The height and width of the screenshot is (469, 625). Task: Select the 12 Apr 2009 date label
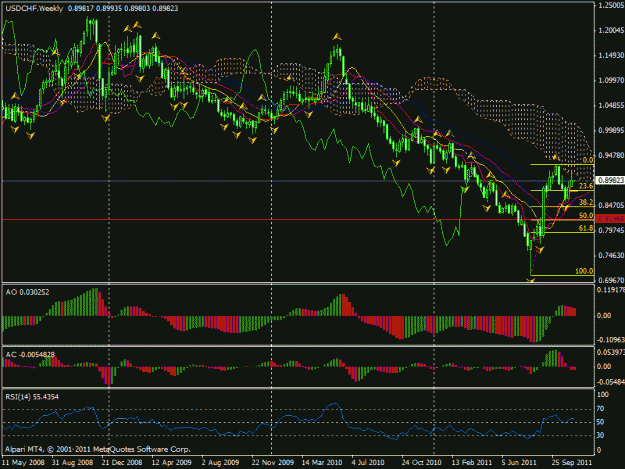point(171,463)
